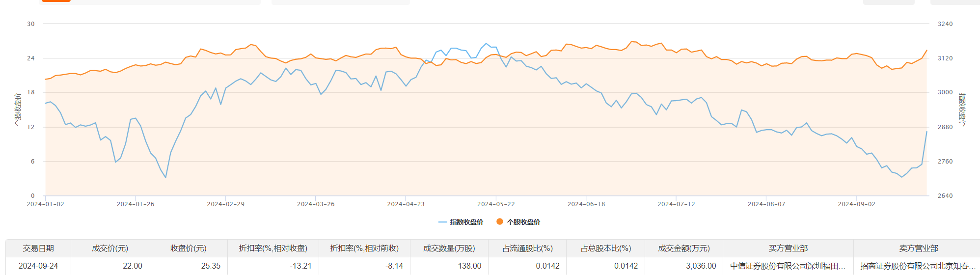This screenshot has height=275, width=980.
Task: Select the 收盘价(元) column header
Action: click(x=189, y=248)
